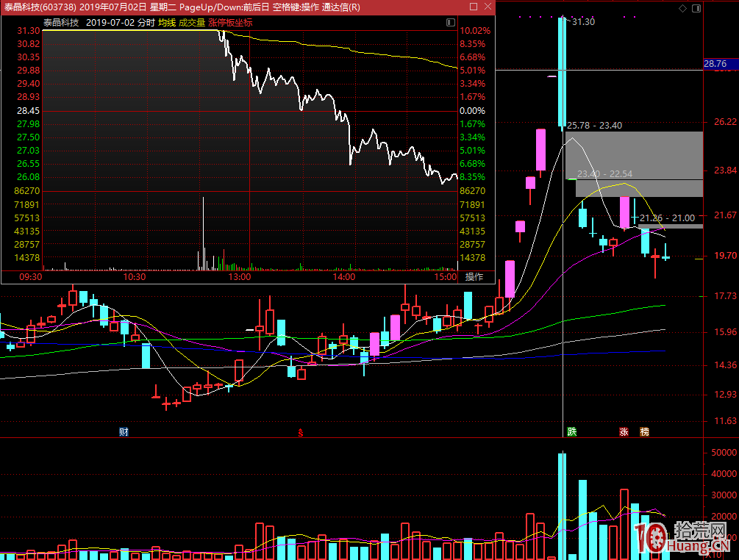Click the panel toggle icon in intraday popup

[450, 24]
